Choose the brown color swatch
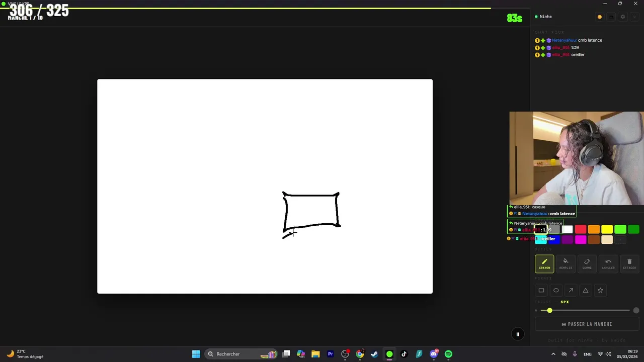644x362 pixels. point(594,240)
